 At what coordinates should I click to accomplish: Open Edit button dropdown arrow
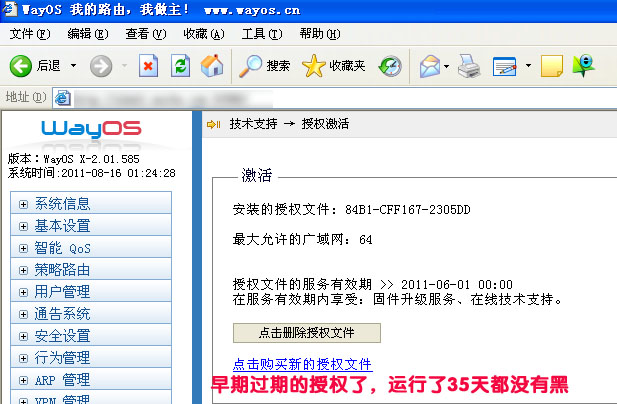click(x=528, y=66)
